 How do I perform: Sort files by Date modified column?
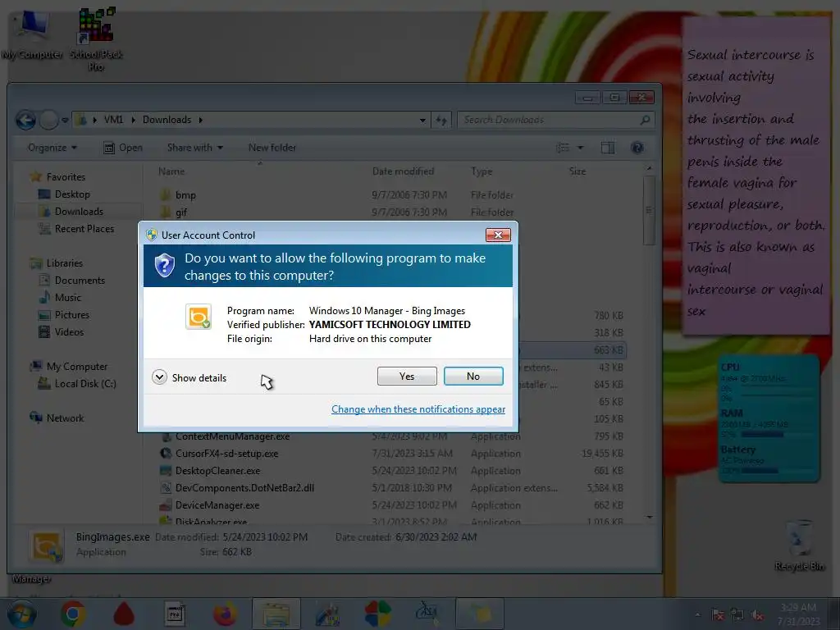point(403,171)
